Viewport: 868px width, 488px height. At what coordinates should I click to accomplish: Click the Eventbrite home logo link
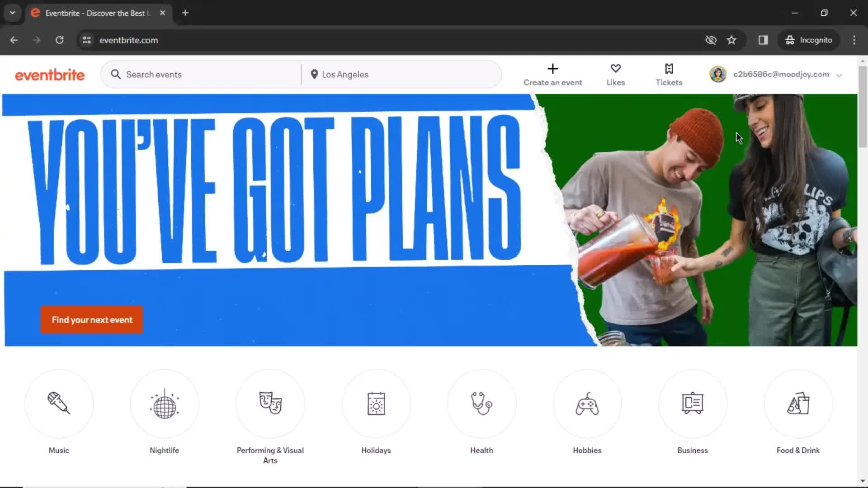click(50, 74)
